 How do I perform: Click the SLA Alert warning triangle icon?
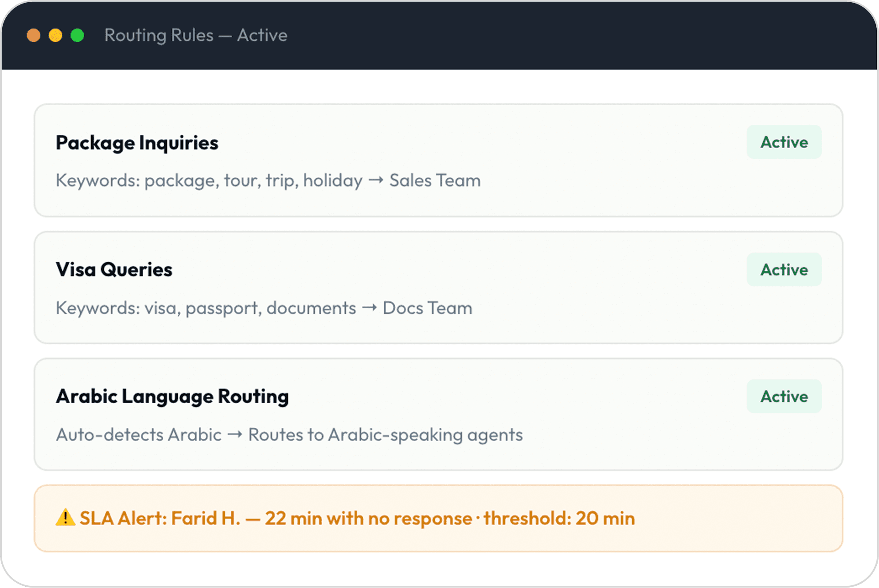(65, 517)
